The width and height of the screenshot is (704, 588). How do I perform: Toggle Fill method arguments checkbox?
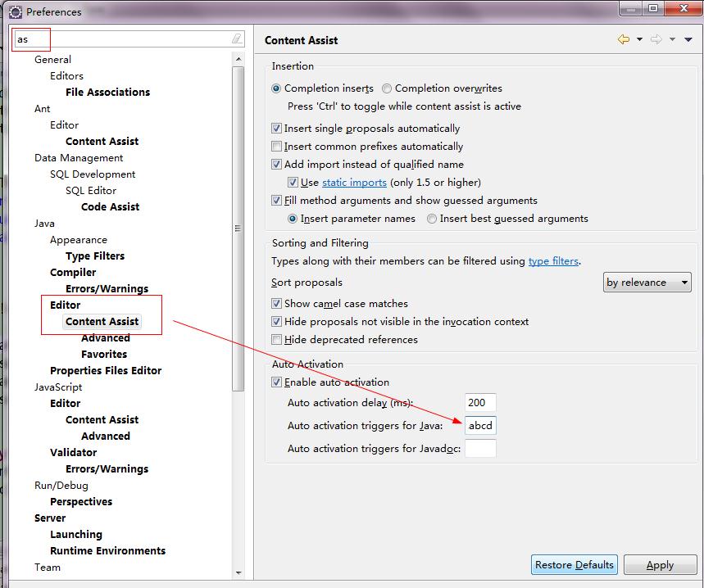pyautogui.click(x=276, y=200)
